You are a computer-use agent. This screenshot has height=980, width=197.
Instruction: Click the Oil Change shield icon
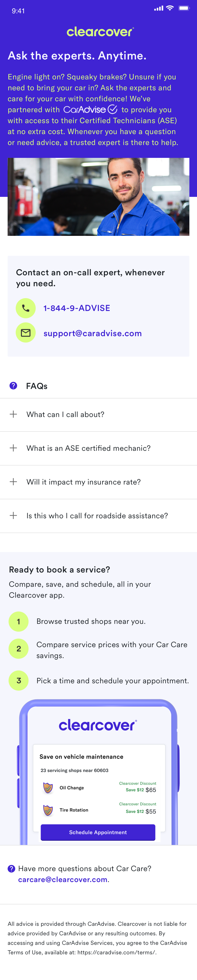(x=48, y=787)
